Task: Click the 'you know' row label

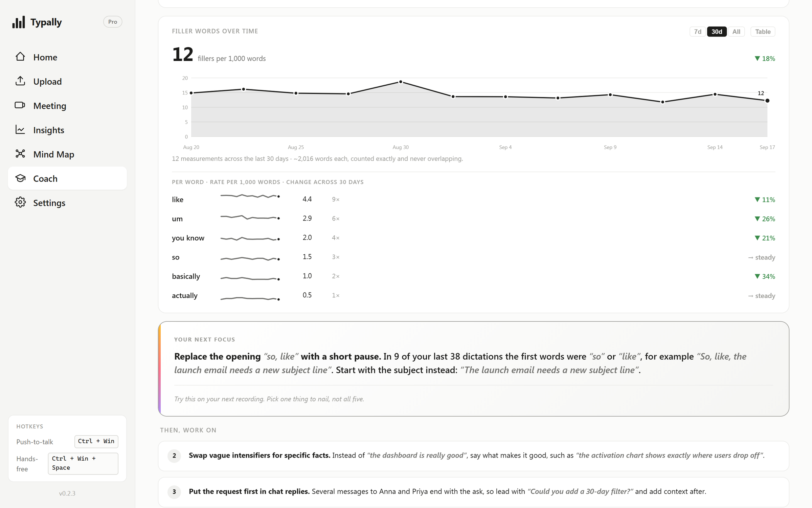Action: pyautogui.click(x=188, y=238)
